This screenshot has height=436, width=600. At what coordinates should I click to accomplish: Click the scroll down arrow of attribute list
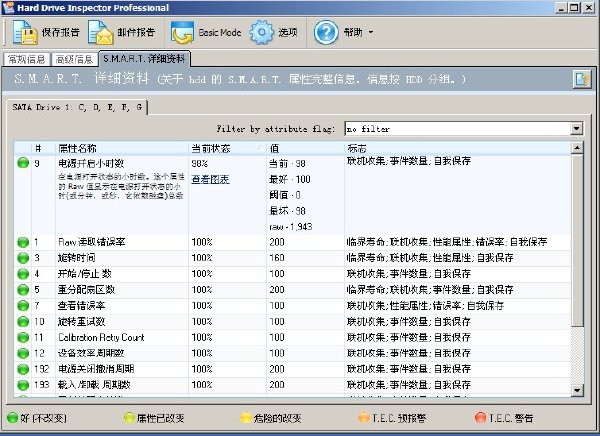[577, 390]
